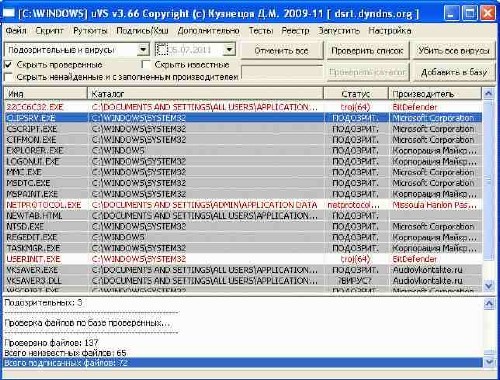This screenshot has height=380, width=500.
Task: Click the file list scroll down arrow
Action: [488, 286]
